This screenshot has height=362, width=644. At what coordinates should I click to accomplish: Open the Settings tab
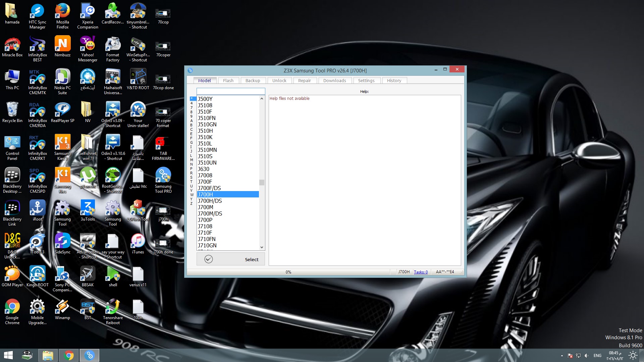366,80
